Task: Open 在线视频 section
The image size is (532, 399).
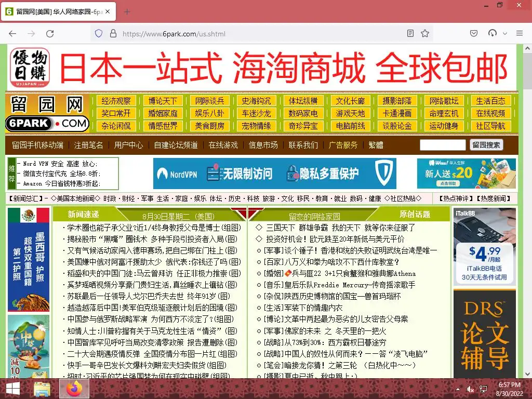Action: (490, 113)
